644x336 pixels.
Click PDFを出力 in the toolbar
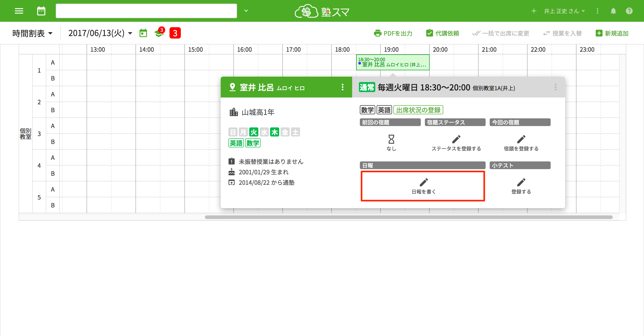tap(393, 33)
